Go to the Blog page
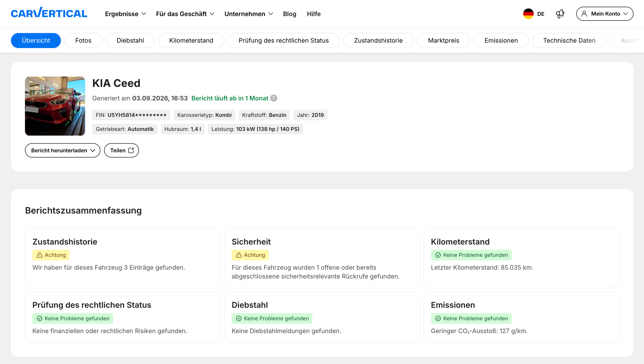The height and width of the screenshot is (364, 644). coord(289,14)
